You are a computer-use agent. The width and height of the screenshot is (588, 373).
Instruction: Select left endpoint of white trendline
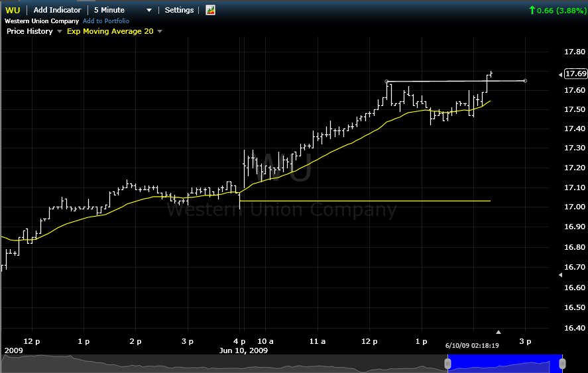pos(386,81)
